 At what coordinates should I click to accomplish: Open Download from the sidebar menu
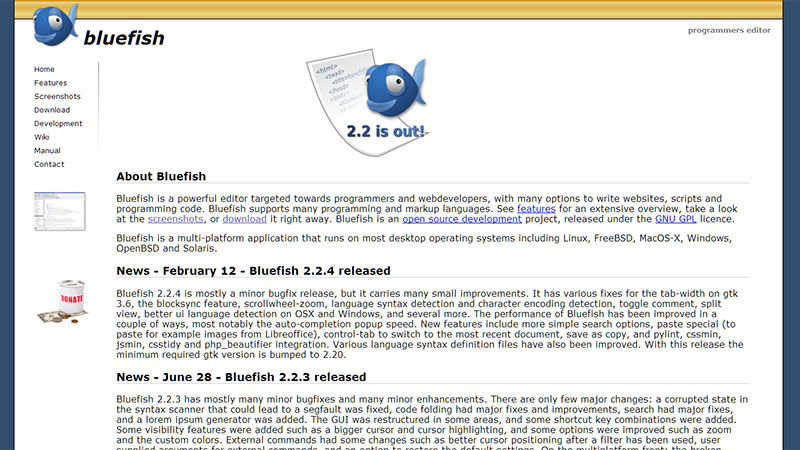pos(52,110)
